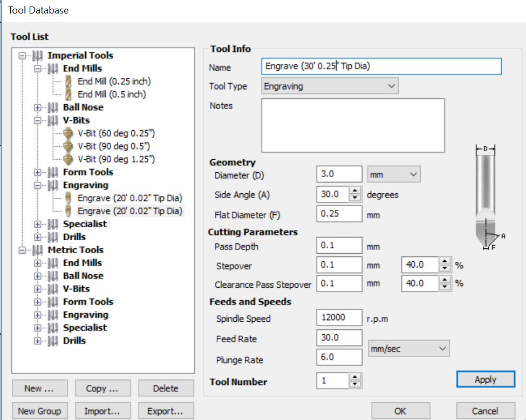The width and height of the screenshot is (526, 420).
Task: Click the highlighted Engrave (20' 0.02" Tip Dia) icon
Action: coord(68,211)
